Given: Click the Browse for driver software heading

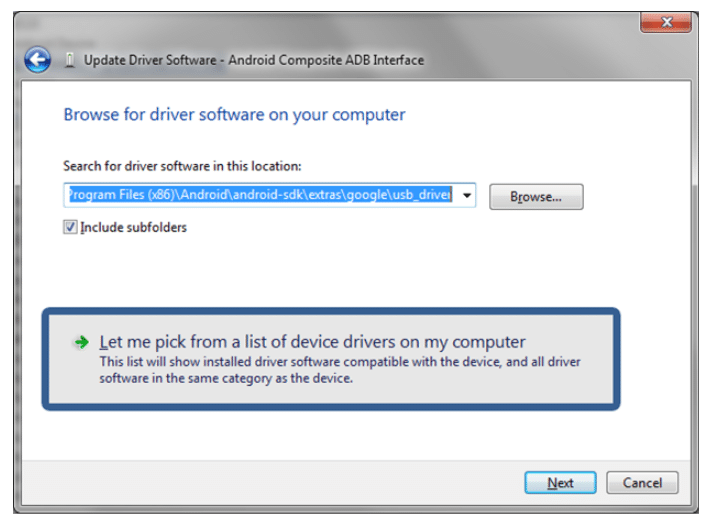Looking at the screenshot, I should pyautogui.click(x=234, y=114).
